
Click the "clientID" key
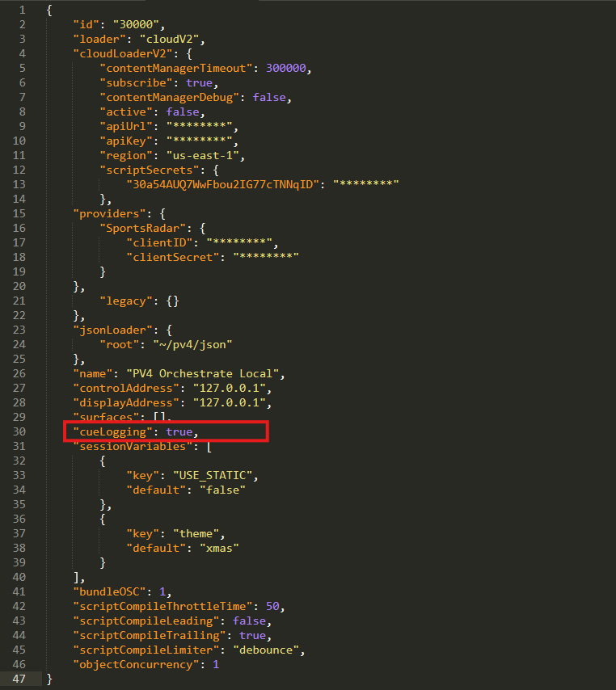tap(163, 242)
